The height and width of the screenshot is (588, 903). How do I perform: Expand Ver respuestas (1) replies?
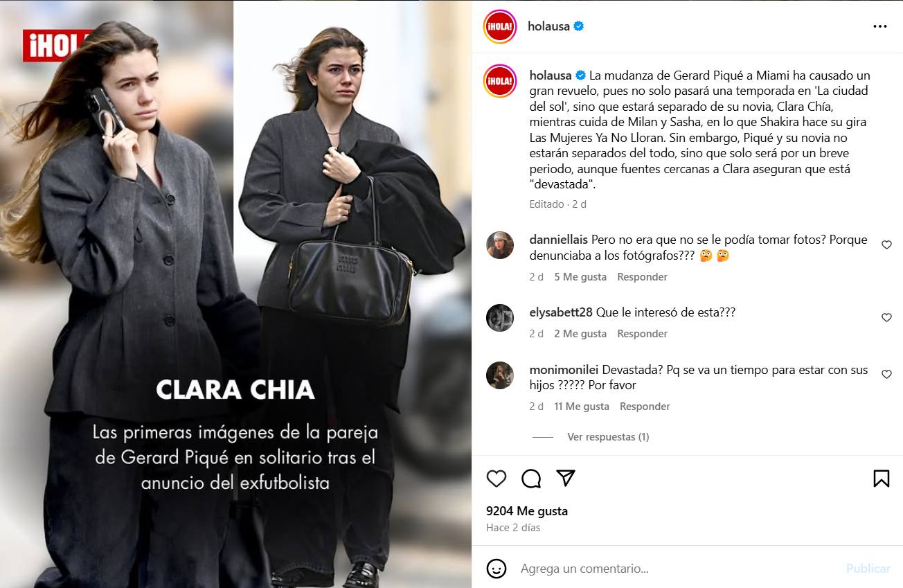(x=608, y=437)
